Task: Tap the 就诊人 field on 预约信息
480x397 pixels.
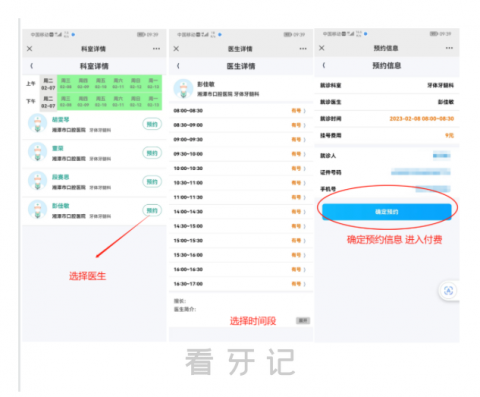Action: coord(387,156)
